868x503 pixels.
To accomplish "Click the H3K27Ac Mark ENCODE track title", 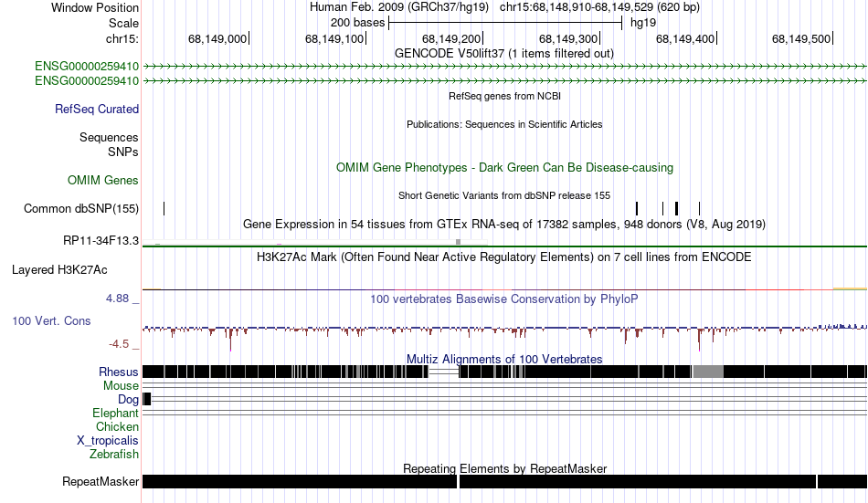I will click(x=504, y=257).
